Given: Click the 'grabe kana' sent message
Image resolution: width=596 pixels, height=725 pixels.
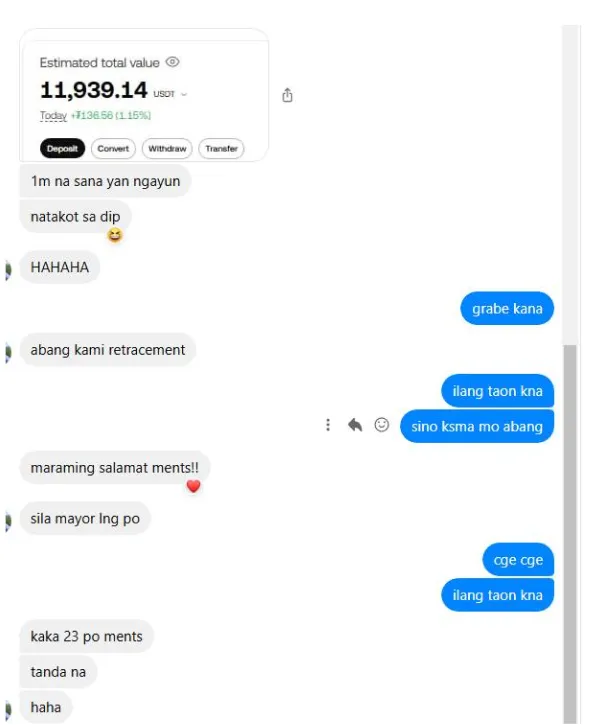Looking at the screenshot, I should (x=507, y=308).
